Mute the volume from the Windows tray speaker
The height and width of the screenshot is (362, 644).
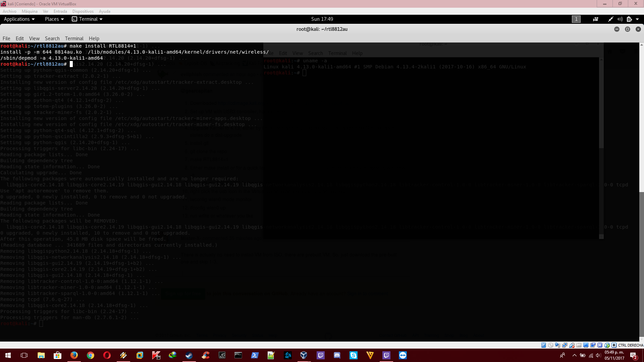598,356
